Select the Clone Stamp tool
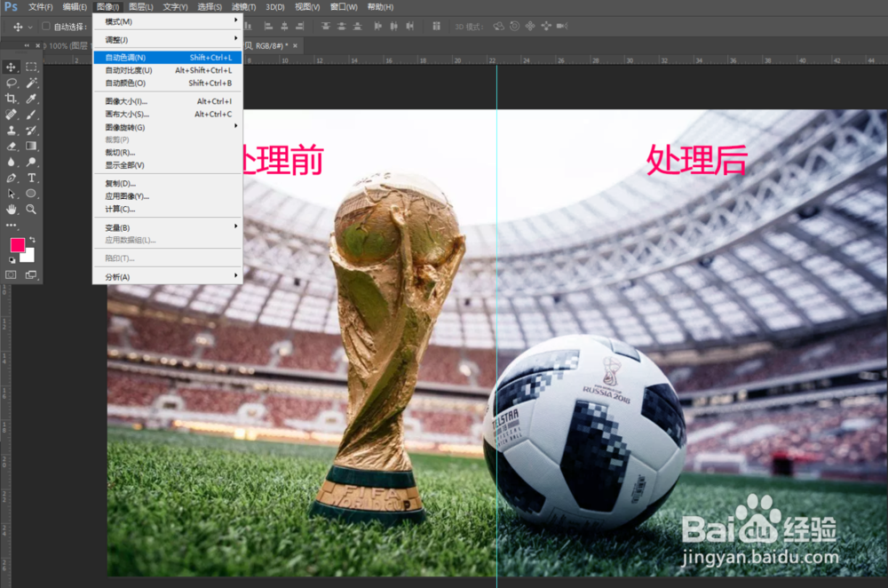 pos(11,131)
